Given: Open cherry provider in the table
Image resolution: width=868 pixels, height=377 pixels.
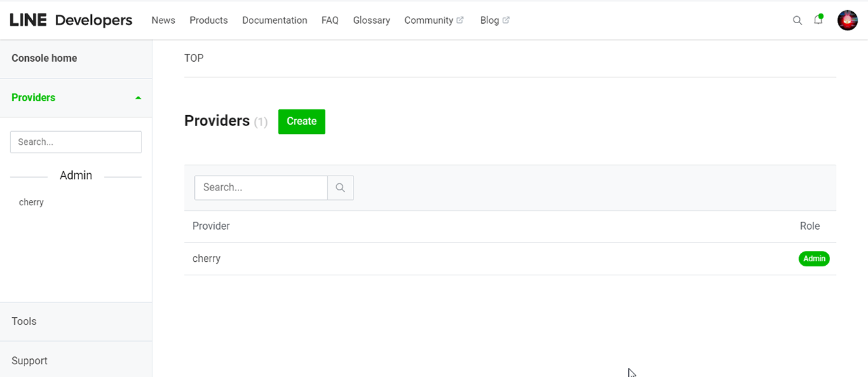Looking at the screenshot, I should pyautogui.click(x=206, y=259).
